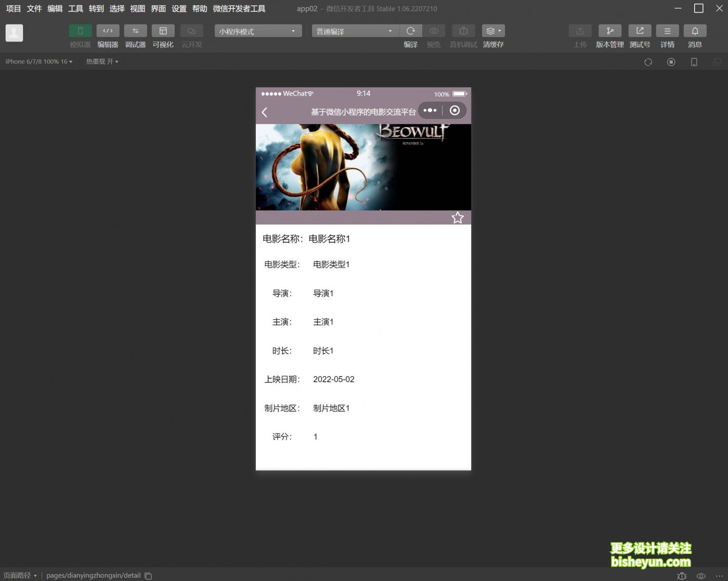The image size is (728, 581).
Task: Open the iPhone 6/7/8 device dropdown
Action: pyautogui.click(x=39, y=61)
